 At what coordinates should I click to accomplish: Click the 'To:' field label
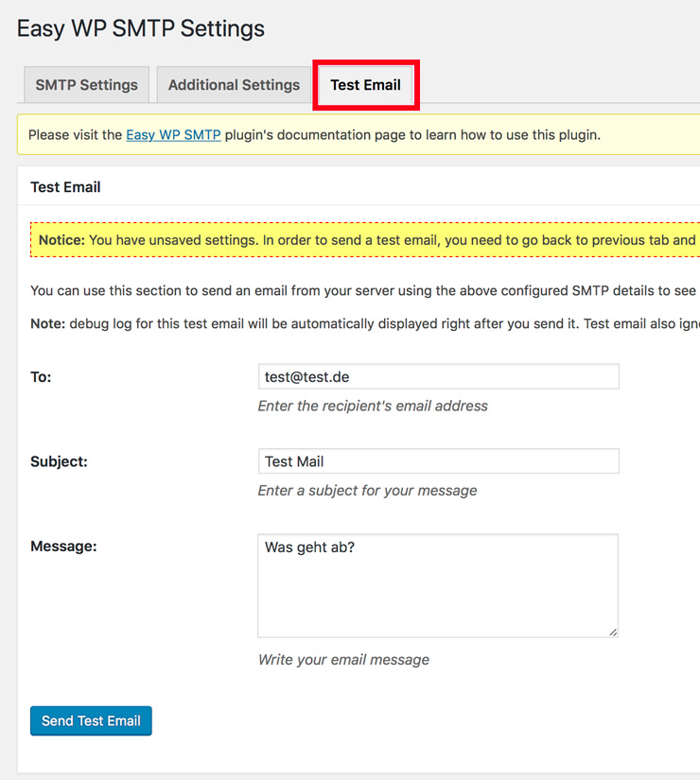41,377
